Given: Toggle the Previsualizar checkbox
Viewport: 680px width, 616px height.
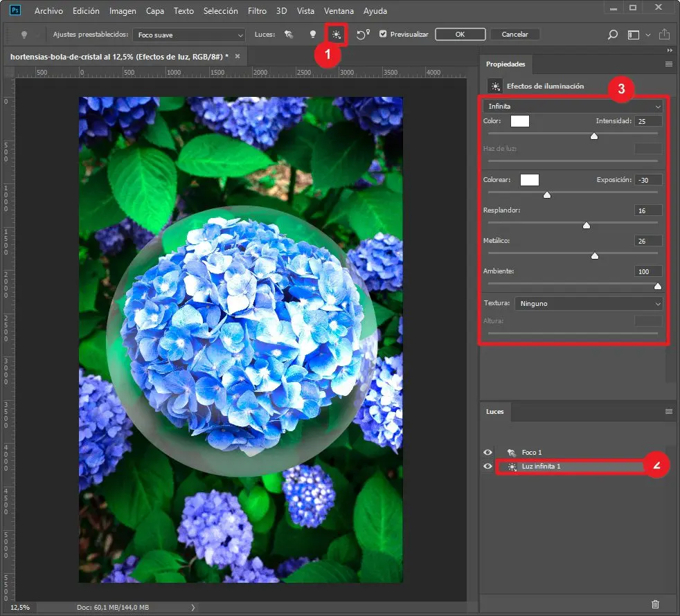Looking at the screenshot, I should click(383, 34).
